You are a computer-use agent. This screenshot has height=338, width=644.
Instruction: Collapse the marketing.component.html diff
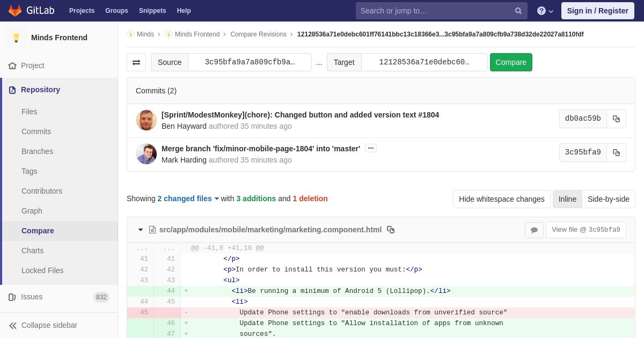[141, 230]
